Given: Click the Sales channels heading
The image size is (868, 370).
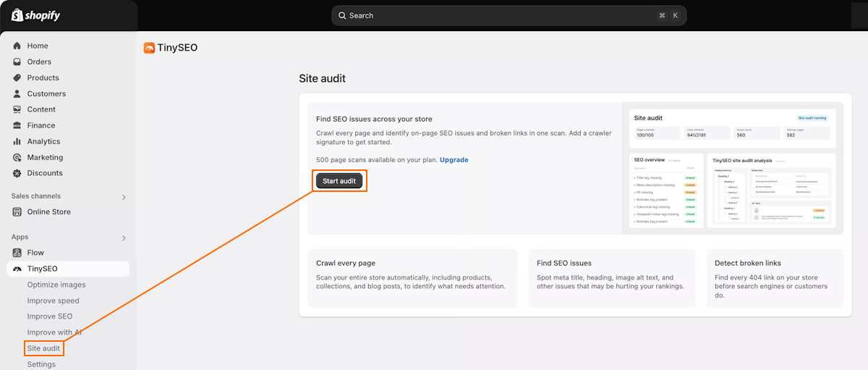Looking at the screenshot, I should [36, 196].
